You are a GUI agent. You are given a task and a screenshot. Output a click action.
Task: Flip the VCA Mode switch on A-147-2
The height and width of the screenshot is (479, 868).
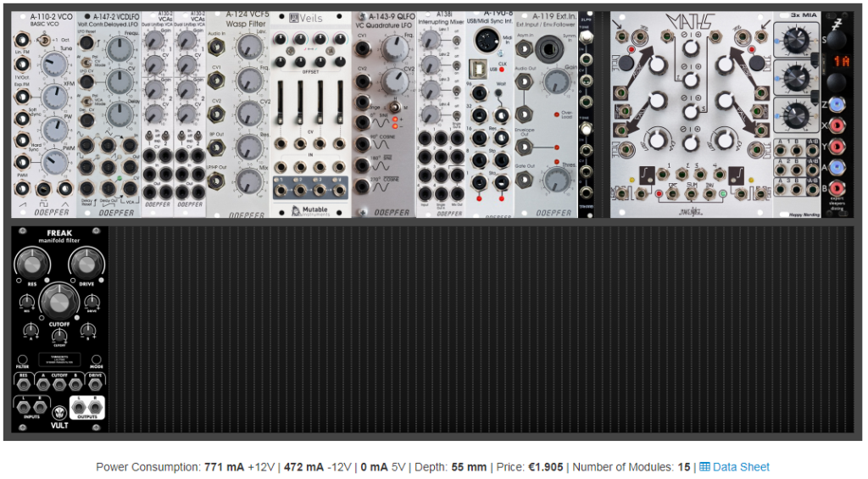point(86,103)
